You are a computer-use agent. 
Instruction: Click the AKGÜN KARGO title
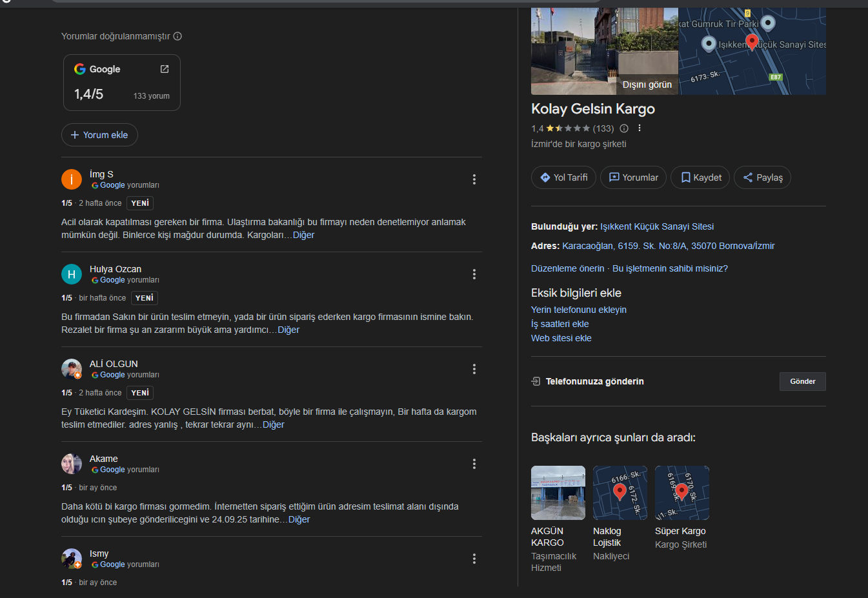[x=547, y=537]
